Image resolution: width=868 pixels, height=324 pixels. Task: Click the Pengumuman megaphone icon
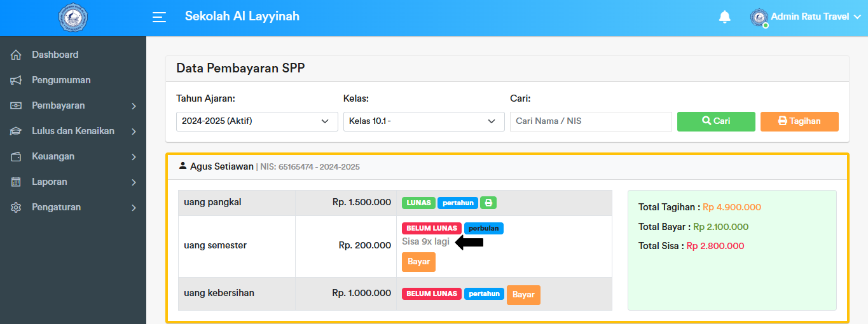tap(17, 80)
